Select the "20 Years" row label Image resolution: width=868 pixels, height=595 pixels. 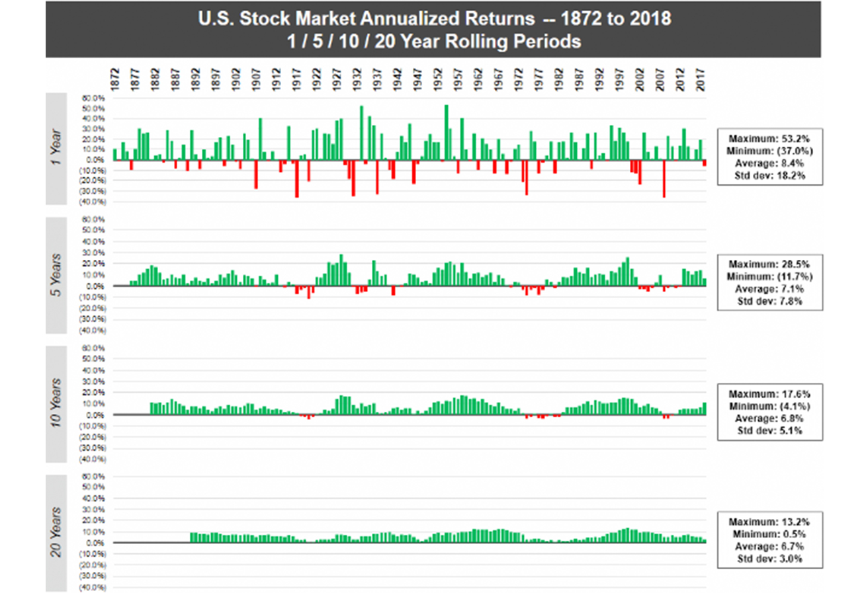pyautogui.click(x=57, y=532)
